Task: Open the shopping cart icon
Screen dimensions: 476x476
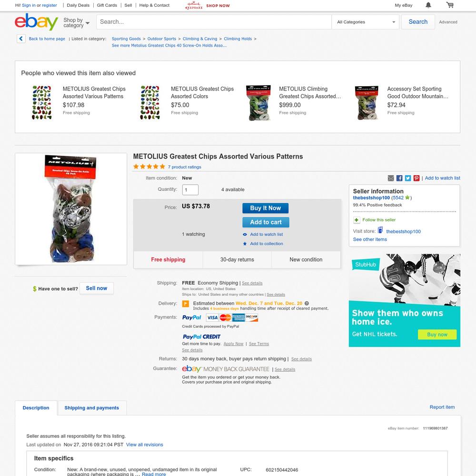Action: tap(450, 5)
